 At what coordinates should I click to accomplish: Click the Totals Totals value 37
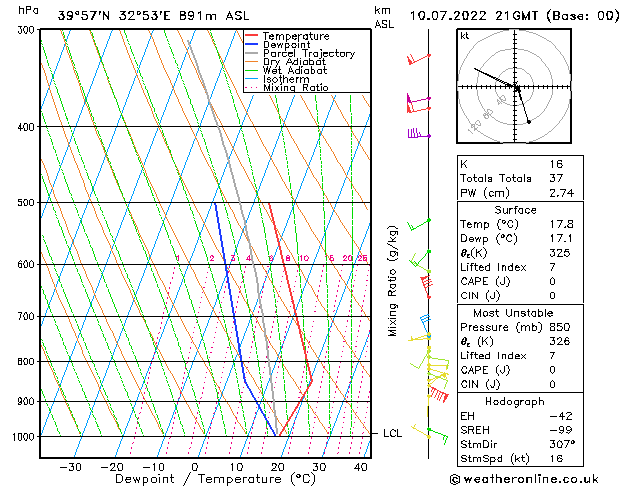(556, 178)
